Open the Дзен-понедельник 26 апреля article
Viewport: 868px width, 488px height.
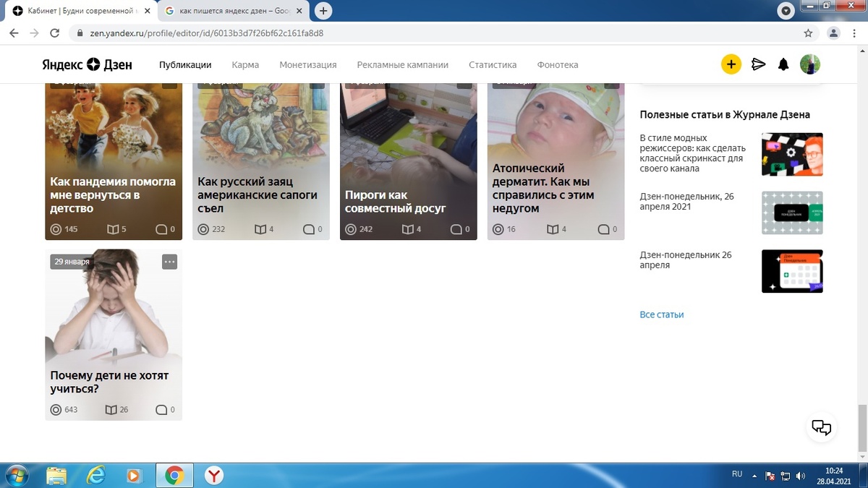[686, 260]
